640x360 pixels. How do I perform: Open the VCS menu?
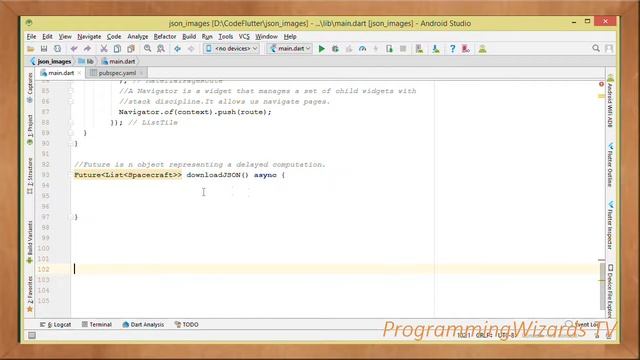pos(244,36)
